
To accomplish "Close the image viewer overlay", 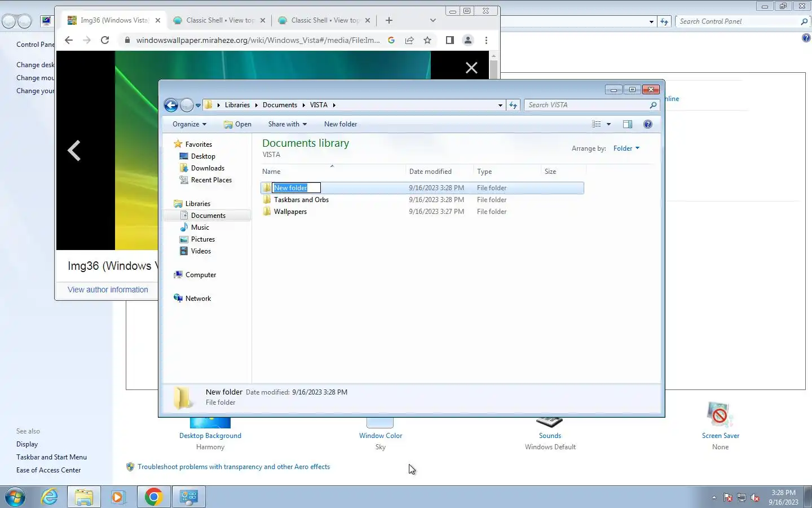I will pyautogui.click(x=471, y=68).
